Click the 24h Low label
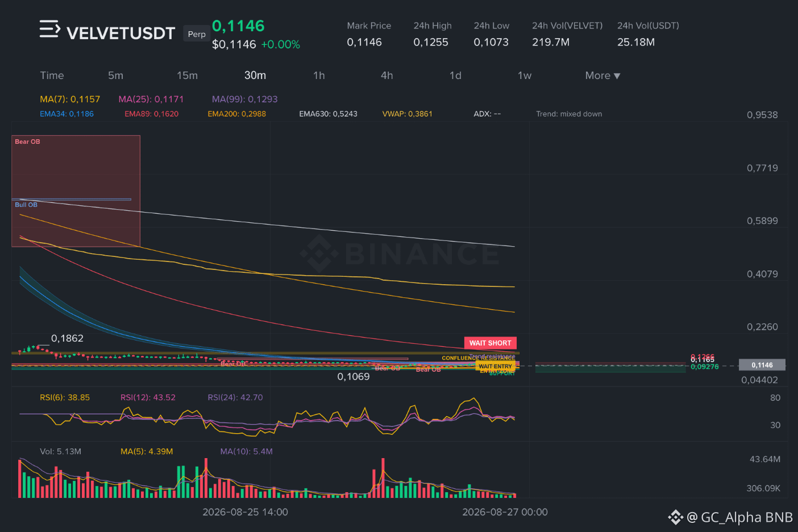The height and width of the screenshot is (532, 798). point(492,26)
